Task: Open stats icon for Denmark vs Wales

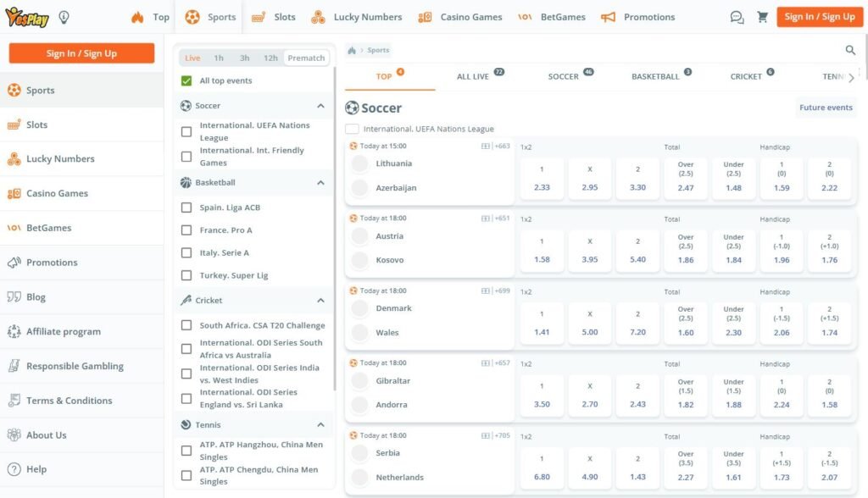Action: pos(486,290)
